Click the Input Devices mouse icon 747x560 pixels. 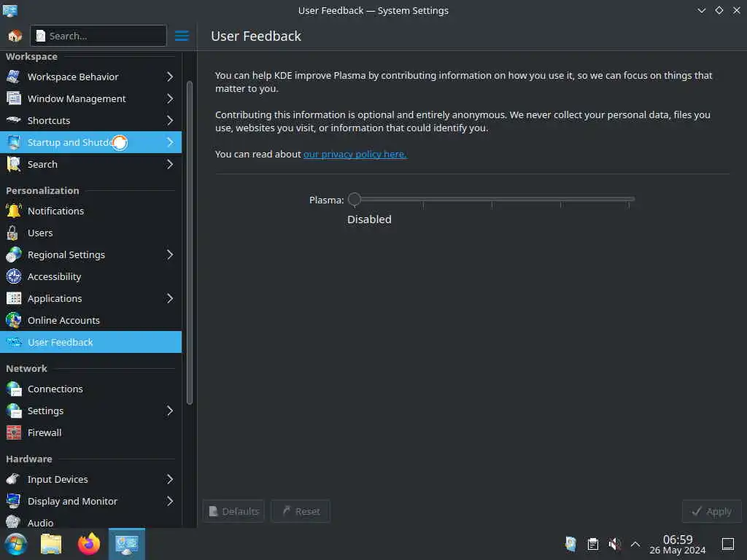13,479
